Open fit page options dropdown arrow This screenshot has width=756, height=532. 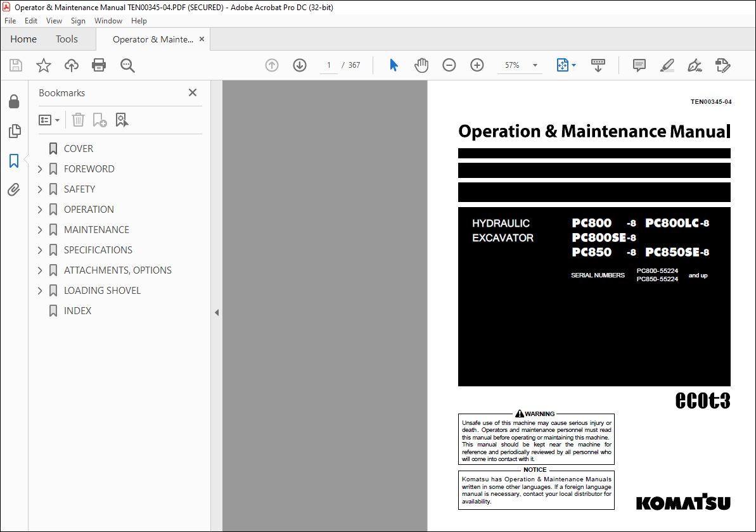(573, 65)
